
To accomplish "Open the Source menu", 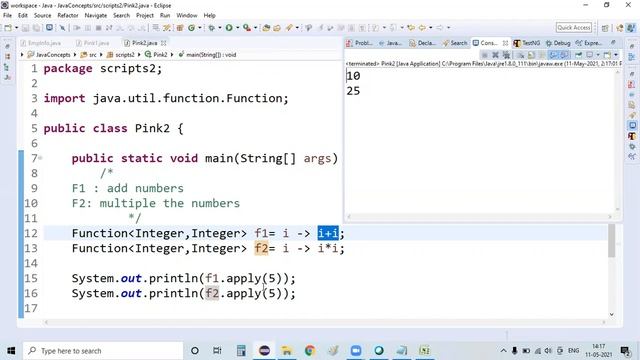I will pyautogui.click(x=42, y=16).
